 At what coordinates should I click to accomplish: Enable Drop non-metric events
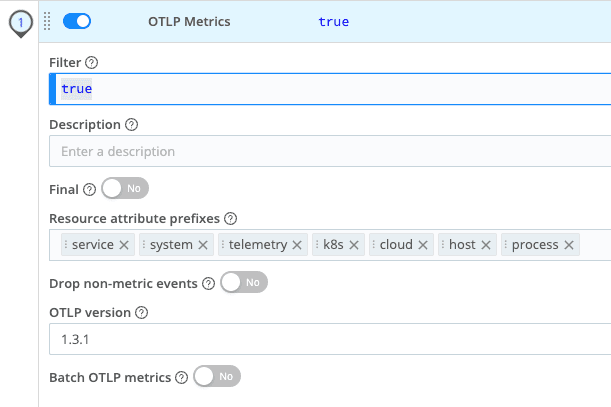point(244,283)
